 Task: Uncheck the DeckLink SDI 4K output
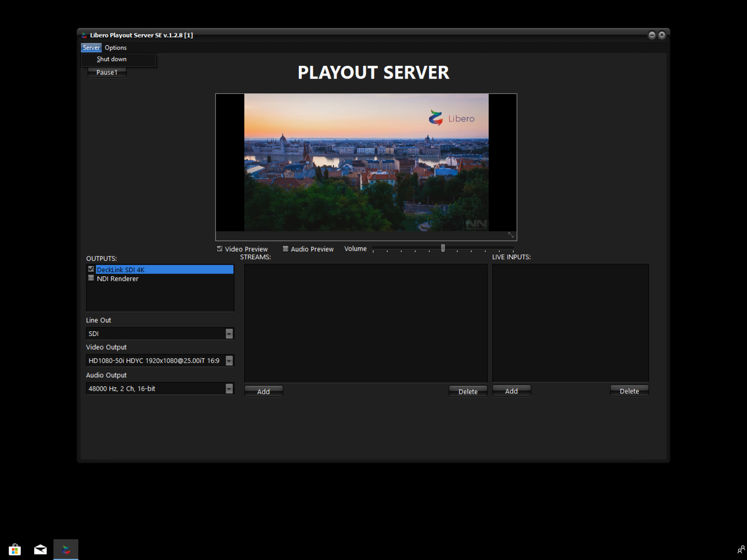[x=91, y=269]
